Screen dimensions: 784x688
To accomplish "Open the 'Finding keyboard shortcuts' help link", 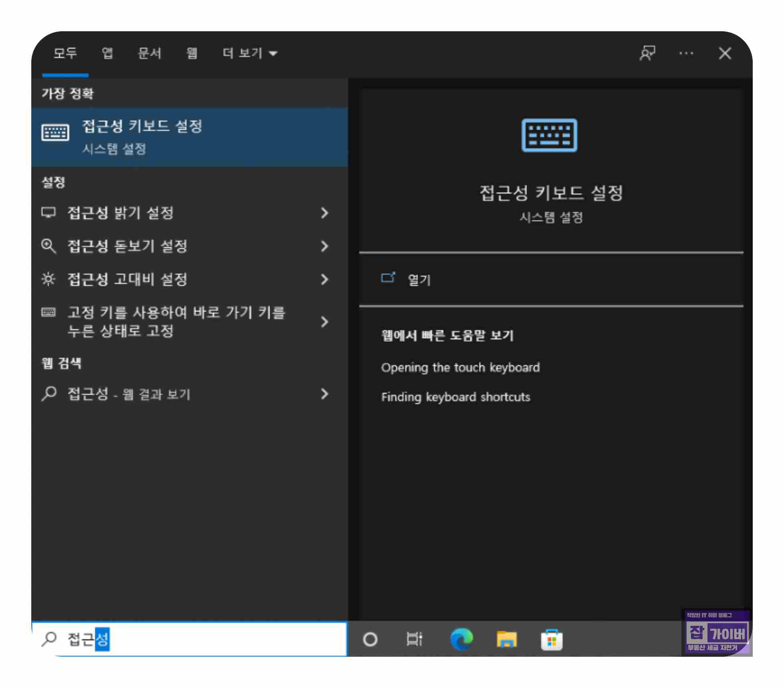I will (455, 397).
